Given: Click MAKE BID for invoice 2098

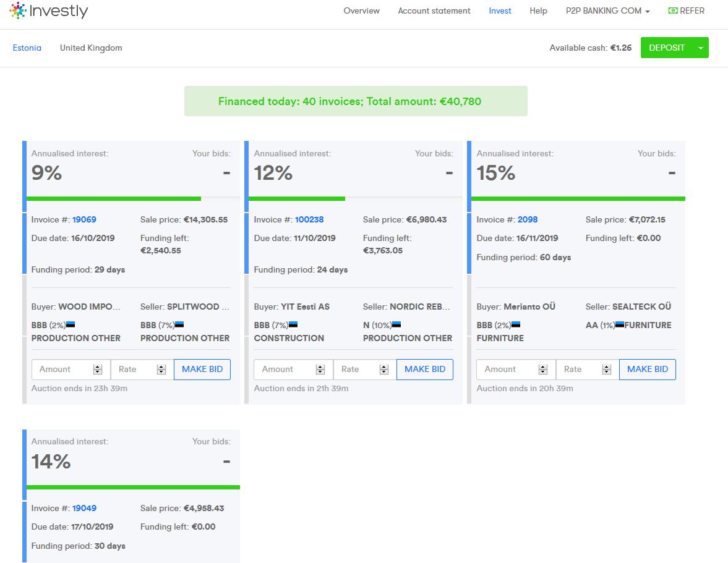Looking at the screenshot, I should point(648,369).
